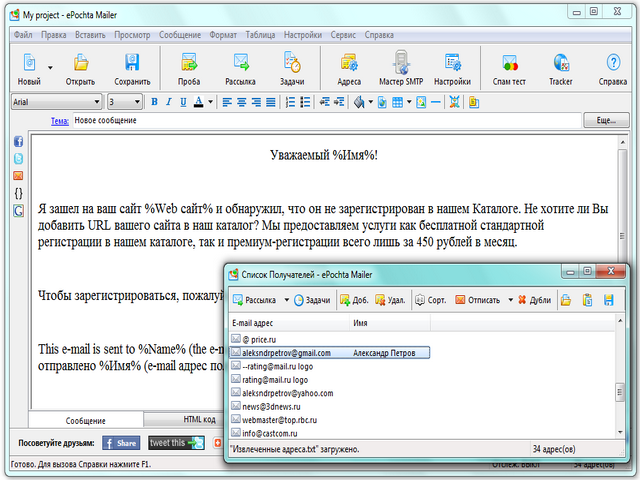Screen dimensions: 640x480
Task: Click the tweet this button
Action: [x=176, y=443]
